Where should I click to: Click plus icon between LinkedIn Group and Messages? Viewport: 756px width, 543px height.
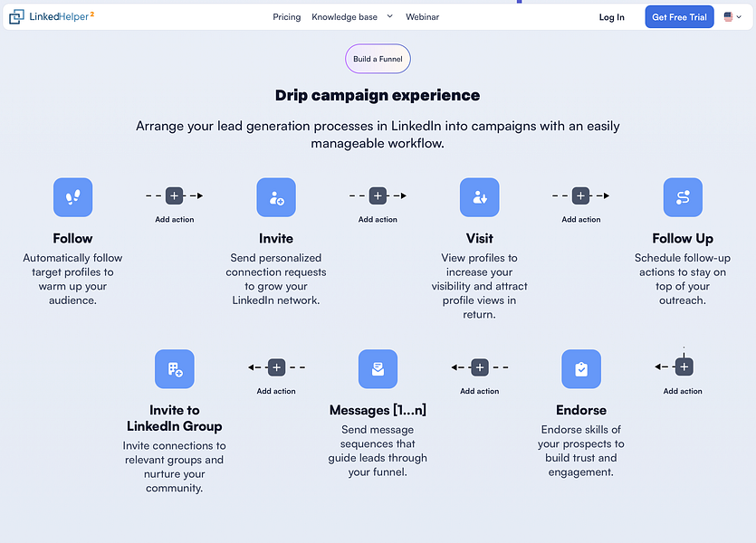(x=276, y=367)
